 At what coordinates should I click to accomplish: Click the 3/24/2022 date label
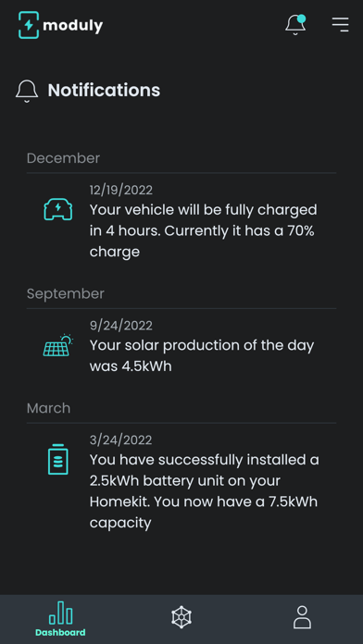coord(121,440)
